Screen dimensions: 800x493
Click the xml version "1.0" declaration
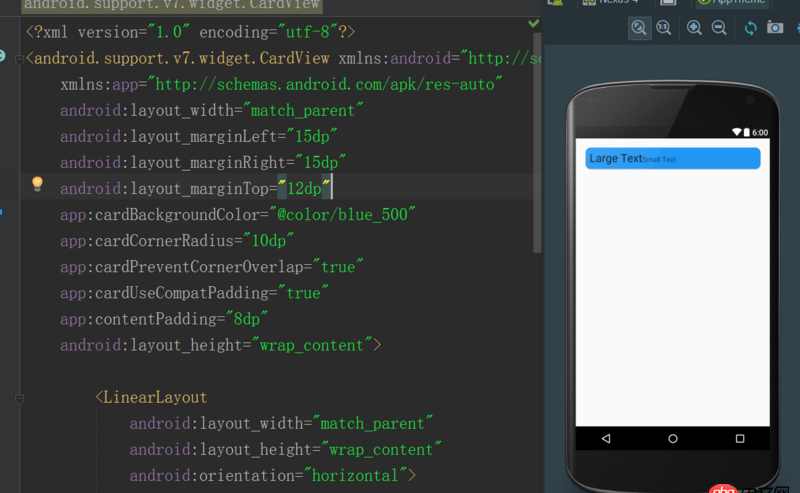pyautogui.click(x=168, y=32)
